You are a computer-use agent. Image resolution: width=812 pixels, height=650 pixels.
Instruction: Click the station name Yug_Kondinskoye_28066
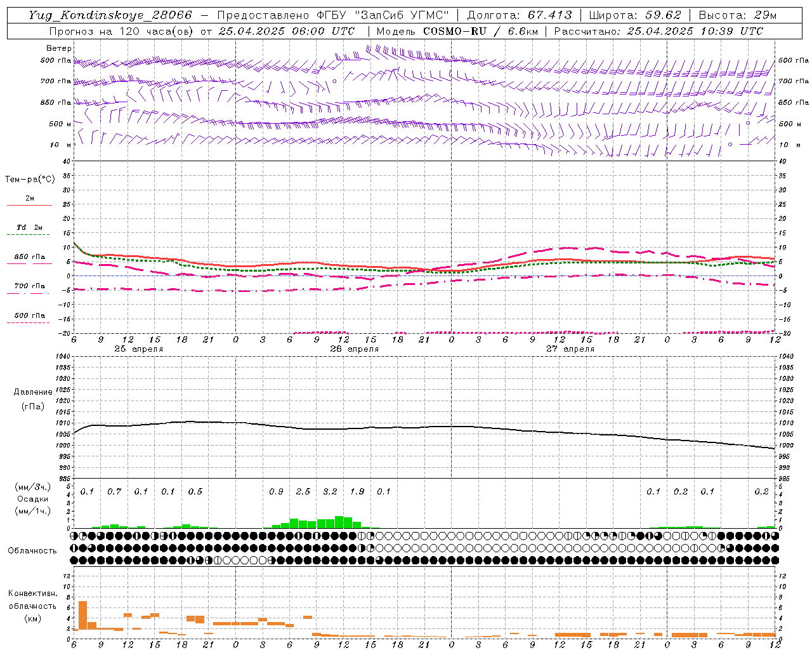110,15
